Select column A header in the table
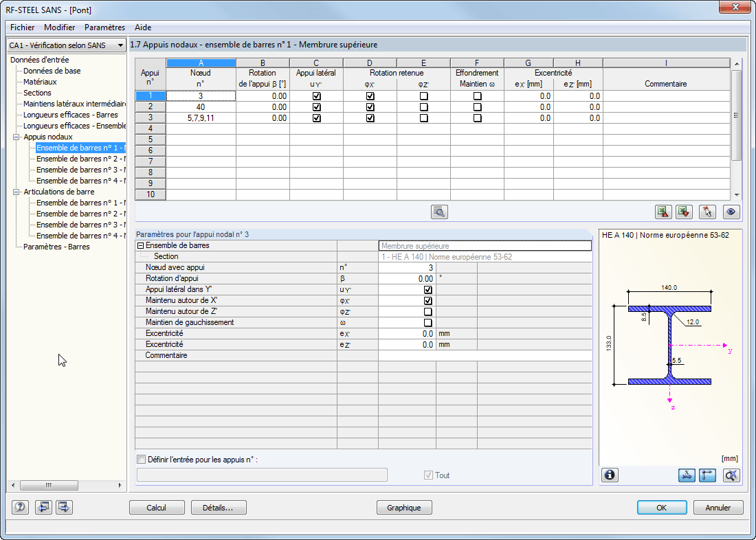The image size is (756, 540). [x=201, y=63]
